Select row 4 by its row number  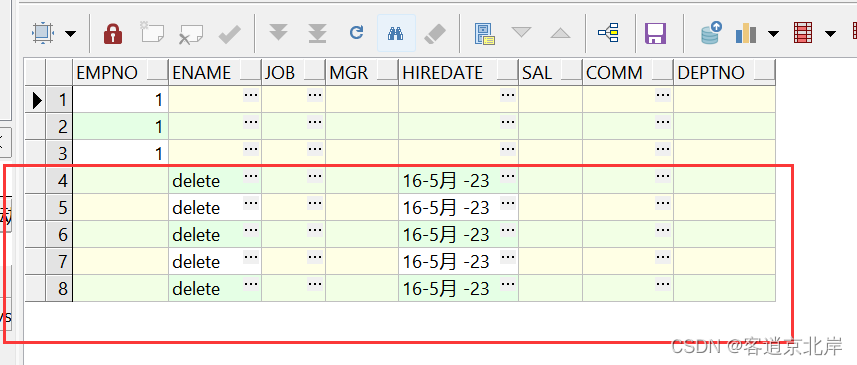59,180
